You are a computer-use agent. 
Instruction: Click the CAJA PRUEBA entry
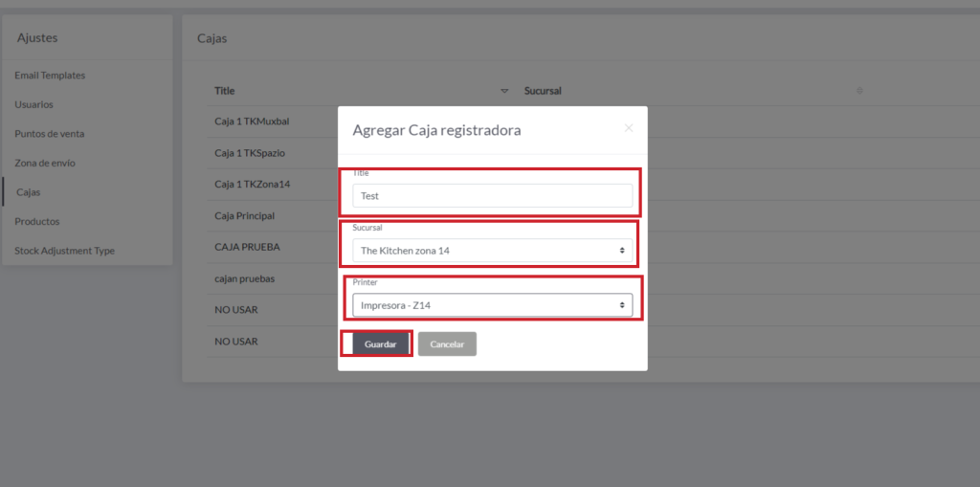click(247, 247)
